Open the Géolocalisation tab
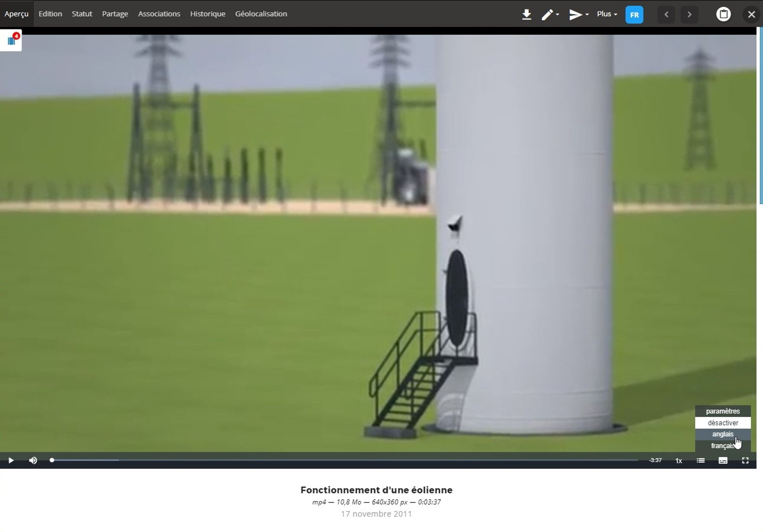Viewport: 763px width, 532px height. (x=261, y=14)
